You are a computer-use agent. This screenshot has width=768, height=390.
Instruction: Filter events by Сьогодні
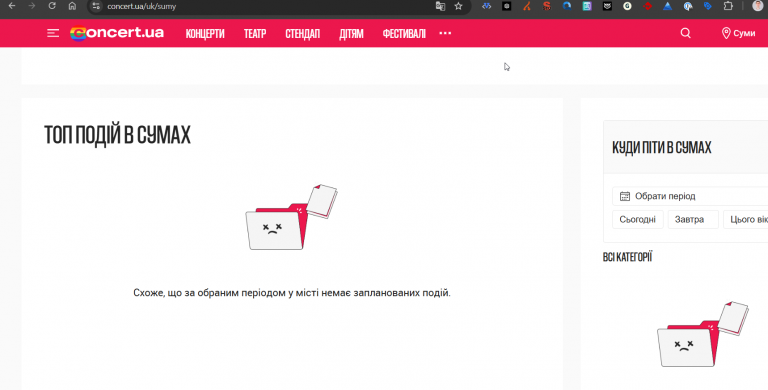click(x=637, y=219)
